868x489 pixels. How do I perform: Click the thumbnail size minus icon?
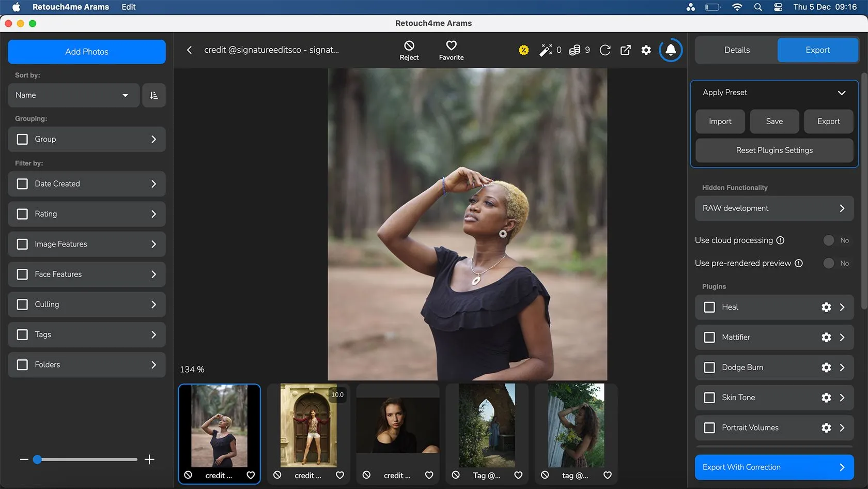tap(24, 460)
